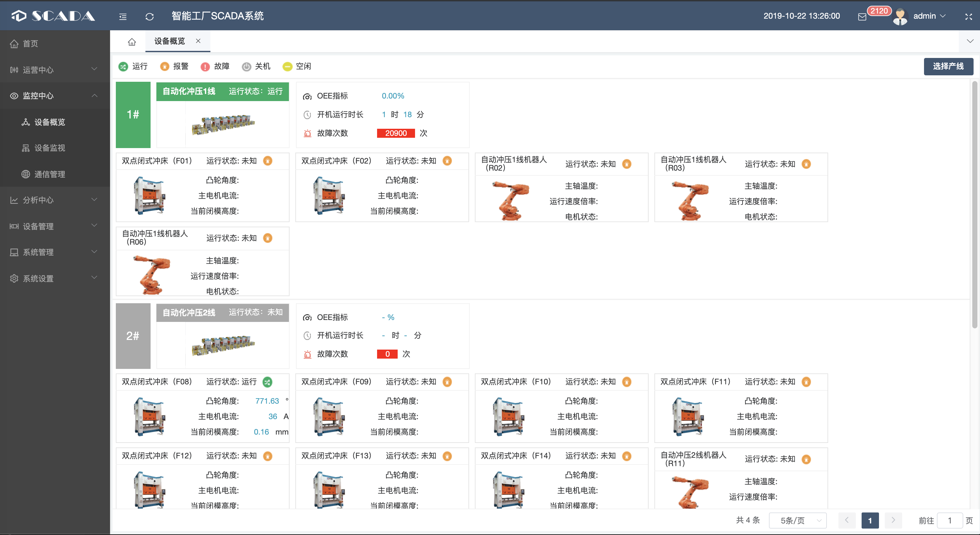Open the 5条/页 page size dropdown

pos(797,520)
